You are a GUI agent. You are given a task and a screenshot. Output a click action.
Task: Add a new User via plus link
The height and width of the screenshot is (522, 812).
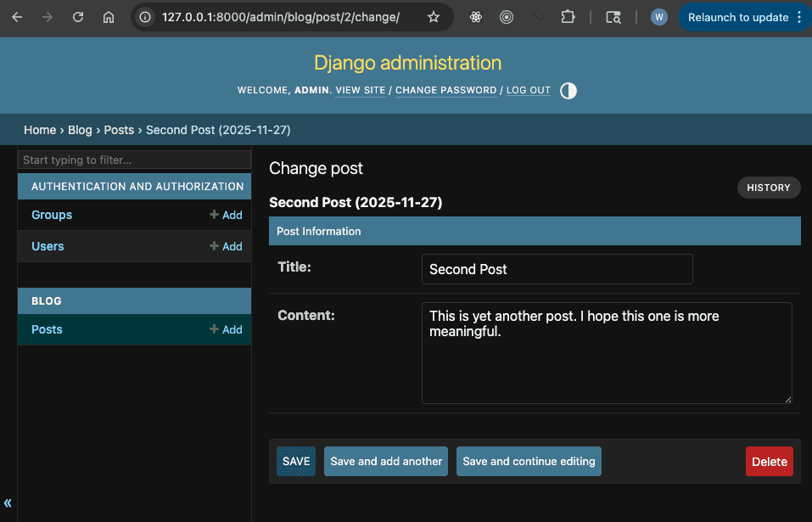coord(226,246)
